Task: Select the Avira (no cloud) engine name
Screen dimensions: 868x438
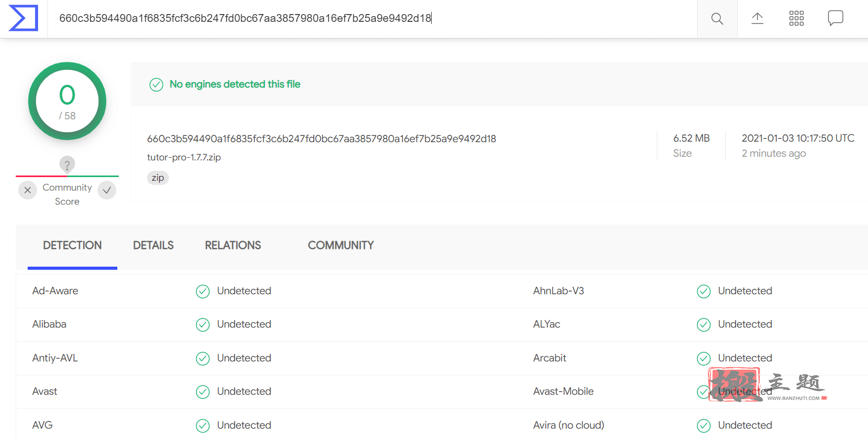Action: tap(569, 425)
